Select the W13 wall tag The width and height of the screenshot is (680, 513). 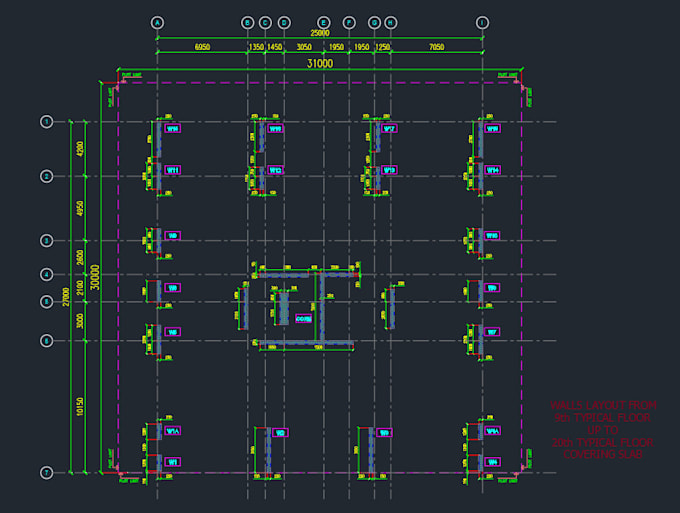[x=389, y=170]
